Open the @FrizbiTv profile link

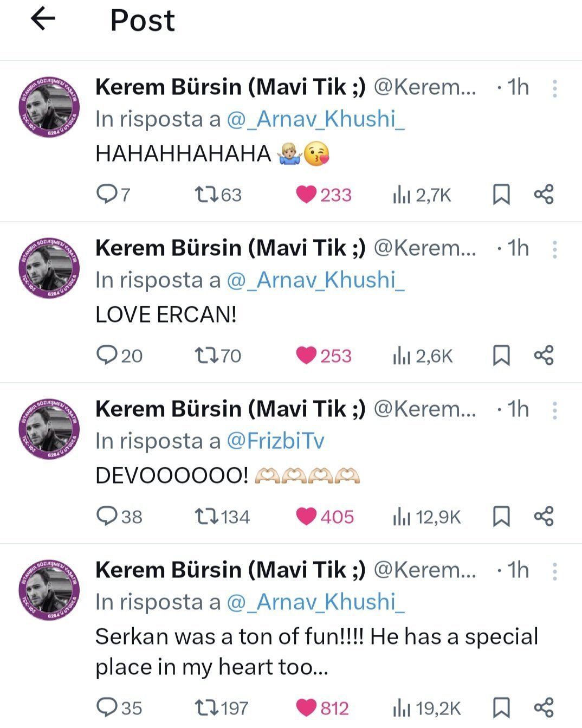(275, 441)
